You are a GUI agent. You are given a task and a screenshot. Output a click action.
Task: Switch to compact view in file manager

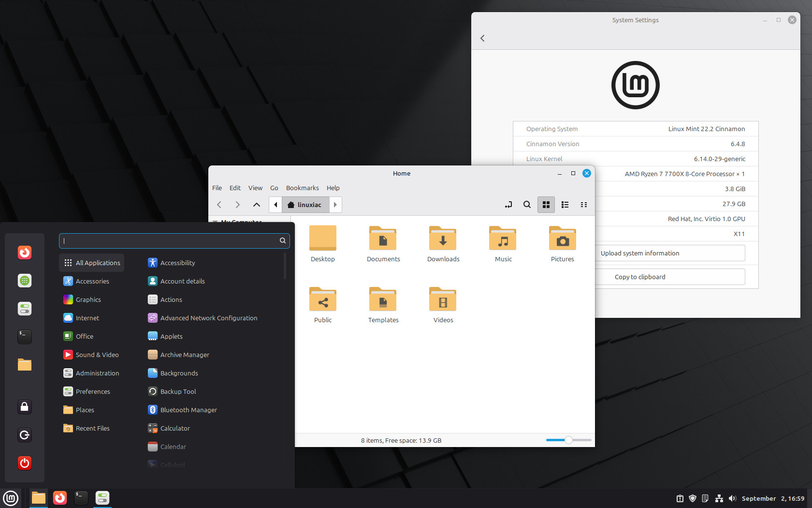coord(583,205)
